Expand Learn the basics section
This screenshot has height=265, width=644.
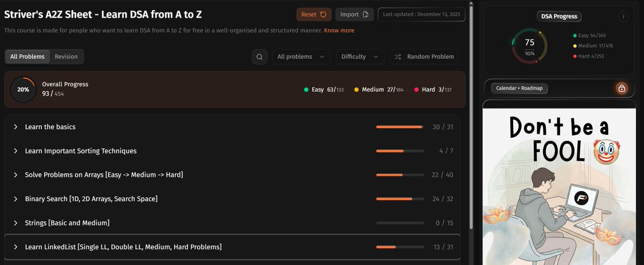(x=232, y=127)
